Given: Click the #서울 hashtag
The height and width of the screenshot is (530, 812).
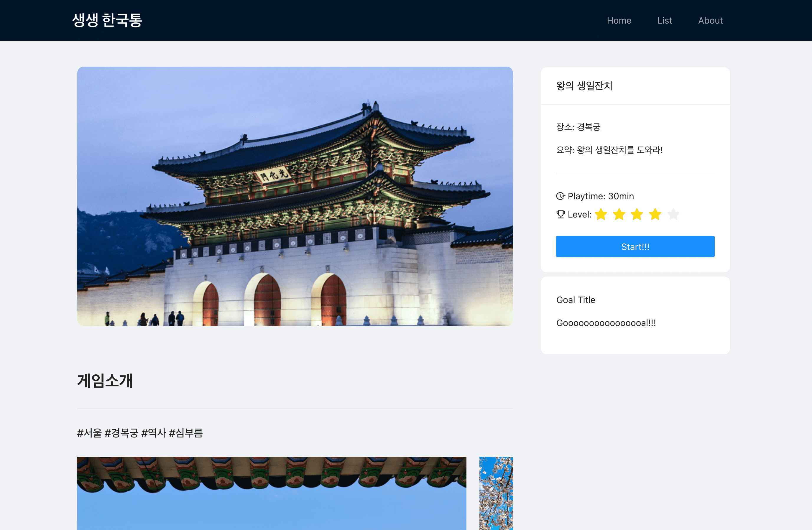Looking at the screenshot, I should pyautogui.click(x=89, y=432).
